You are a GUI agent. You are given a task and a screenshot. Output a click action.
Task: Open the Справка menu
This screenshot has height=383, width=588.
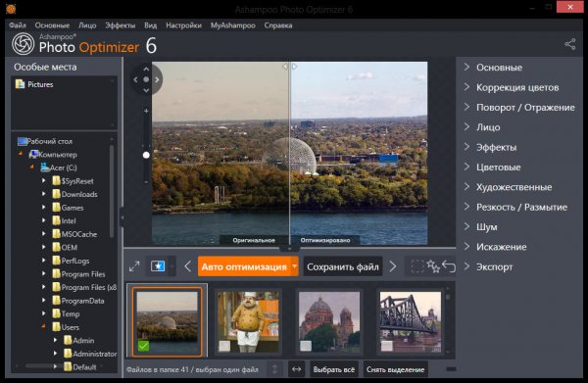click(x=278, y=25)
